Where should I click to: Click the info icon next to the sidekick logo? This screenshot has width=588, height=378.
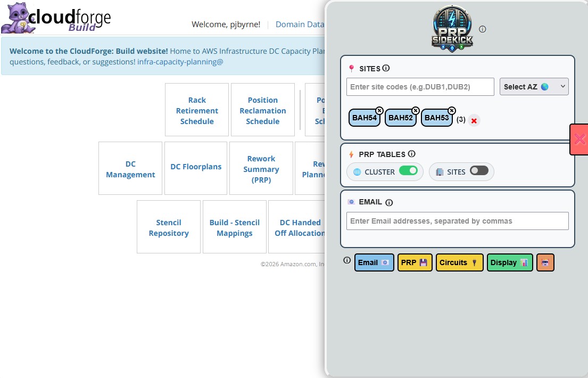[x=482, y=30]
